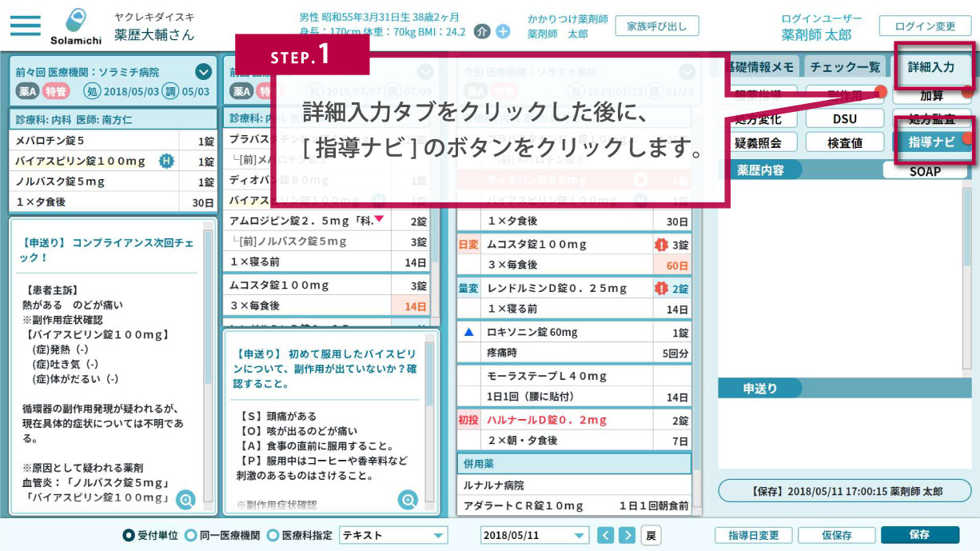
Task: Select the 受付単位 radio button
Action: click(128, 535)
